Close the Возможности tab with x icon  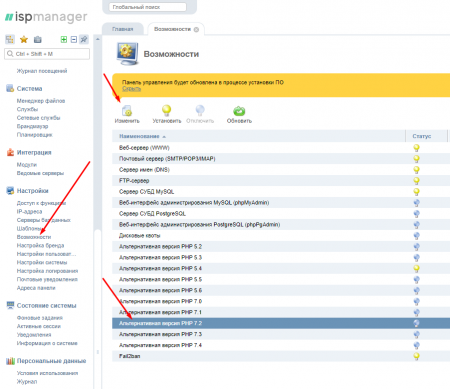pyautogui.click(x=196, y=29)
